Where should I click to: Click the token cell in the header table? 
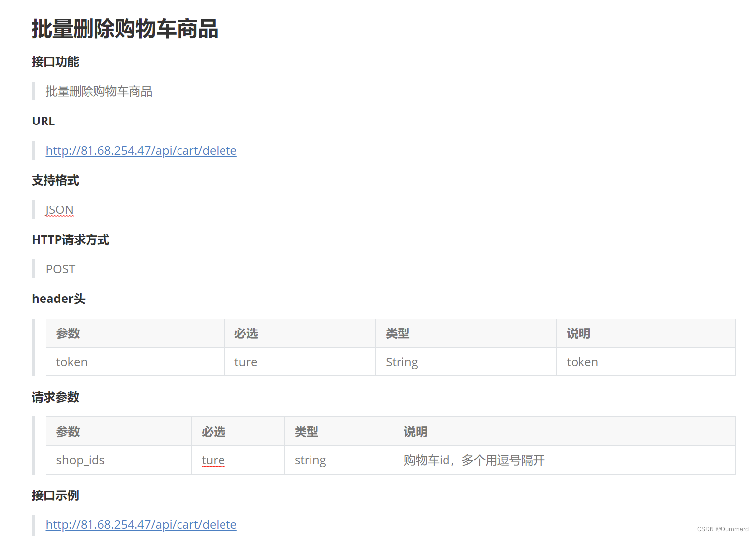click(x=72, y=362)
